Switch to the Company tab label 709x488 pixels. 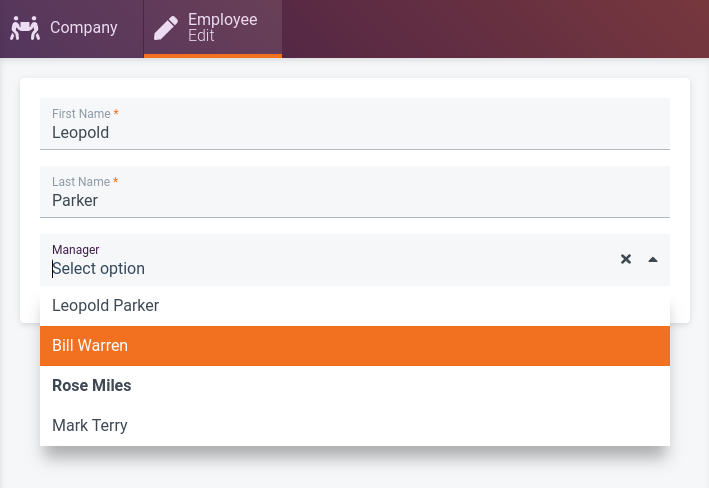pyautogui.click(x=84, y=28)
